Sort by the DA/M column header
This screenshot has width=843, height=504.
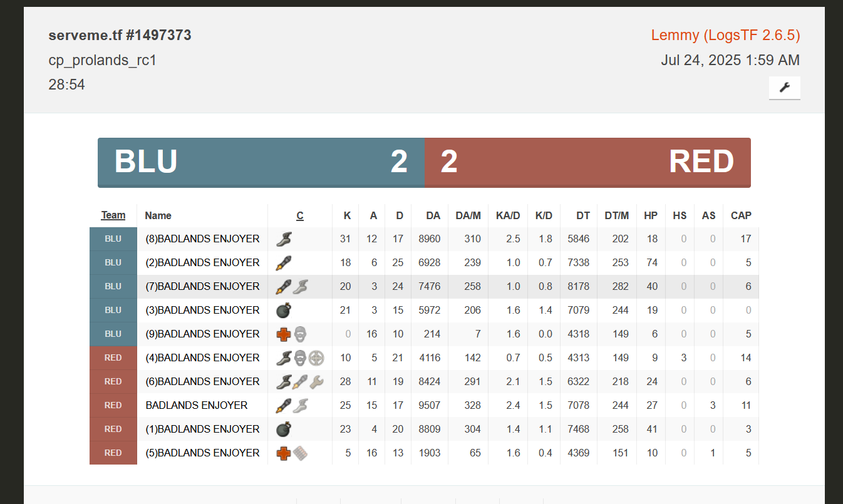468,215
